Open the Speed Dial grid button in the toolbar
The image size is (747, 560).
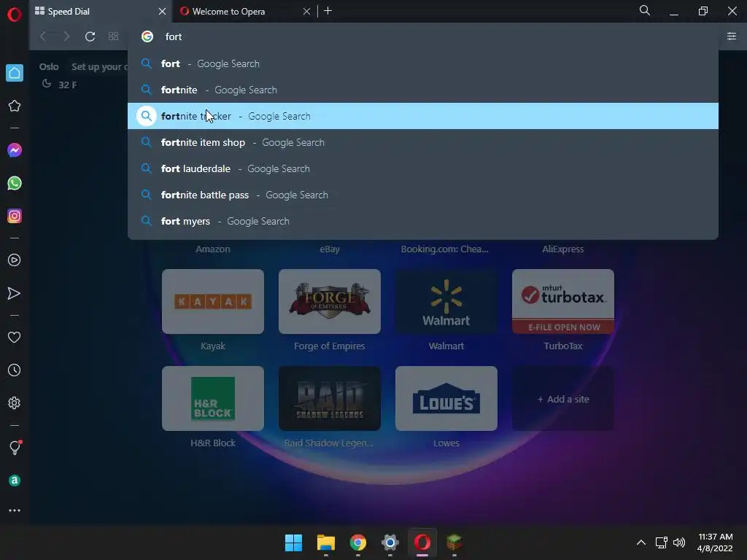tap(113, 36)
